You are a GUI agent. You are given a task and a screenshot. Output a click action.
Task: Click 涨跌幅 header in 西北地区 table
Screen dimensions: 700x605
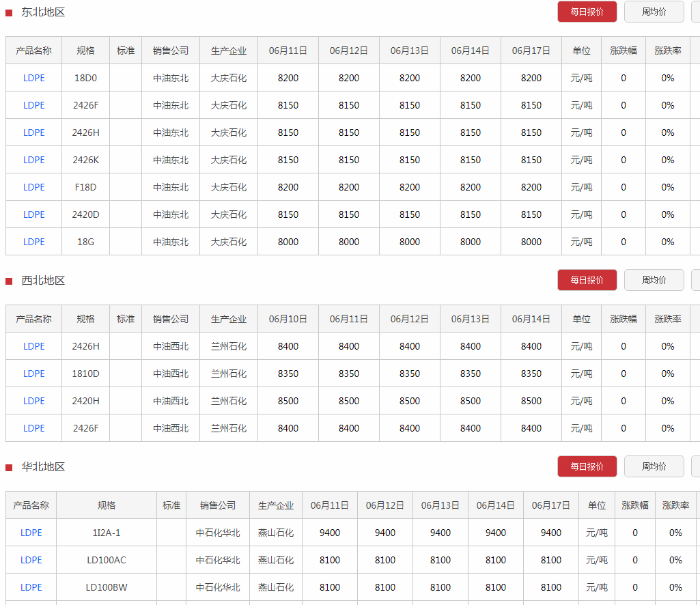point(624,320)
